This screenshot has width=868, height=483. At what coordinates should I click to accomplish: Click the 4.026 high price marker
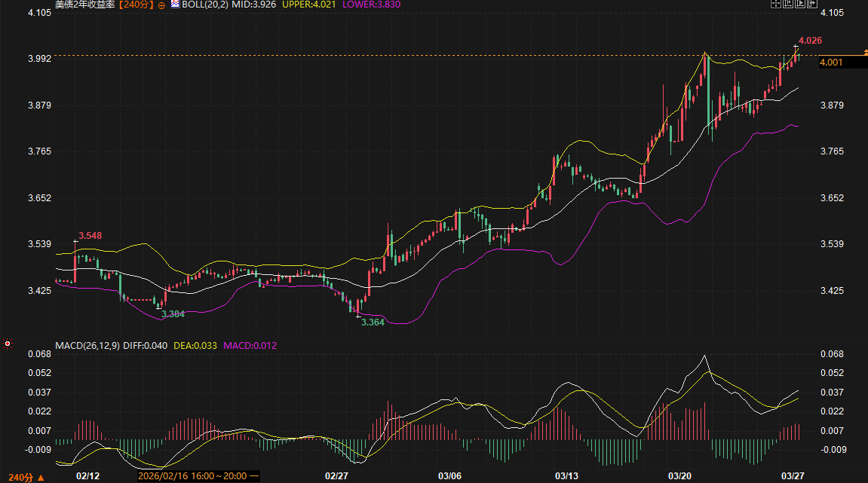(x=809, y=40)
